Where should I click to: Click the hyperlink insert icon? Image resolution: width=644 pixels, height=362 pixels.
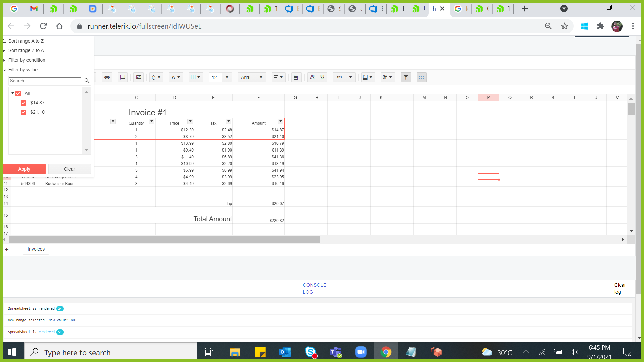pos(107,77)
